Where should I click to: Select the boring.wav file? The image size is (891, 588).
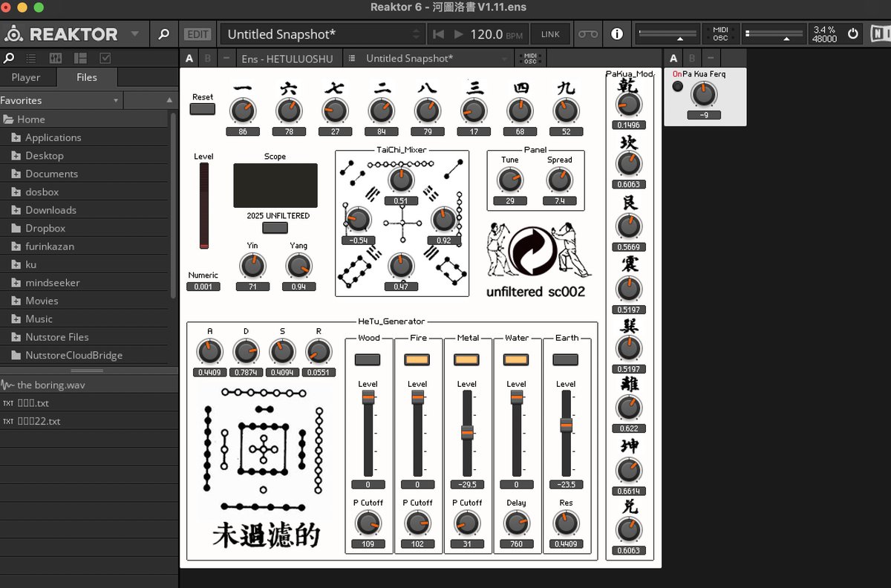tap(89, 385)
